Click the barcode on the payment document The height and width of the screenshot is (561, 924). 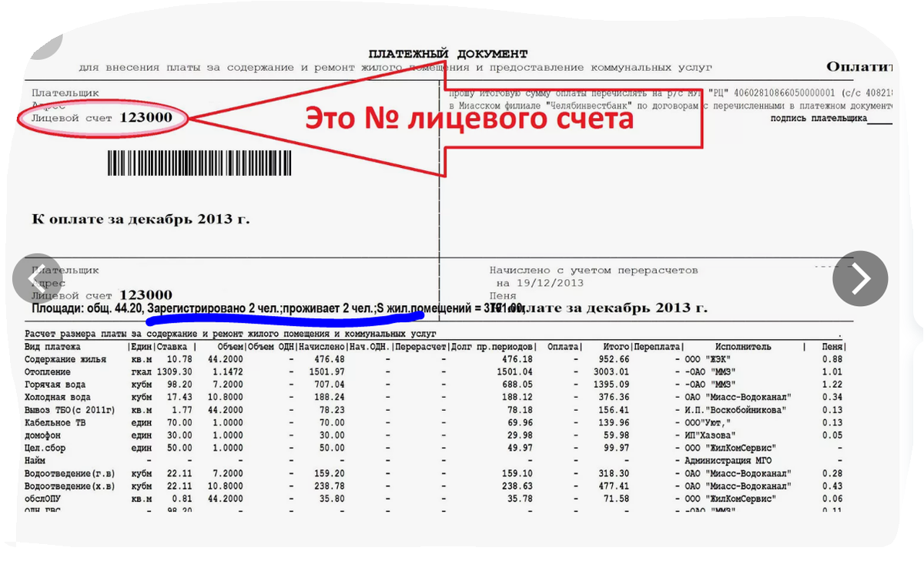point(199,164)
